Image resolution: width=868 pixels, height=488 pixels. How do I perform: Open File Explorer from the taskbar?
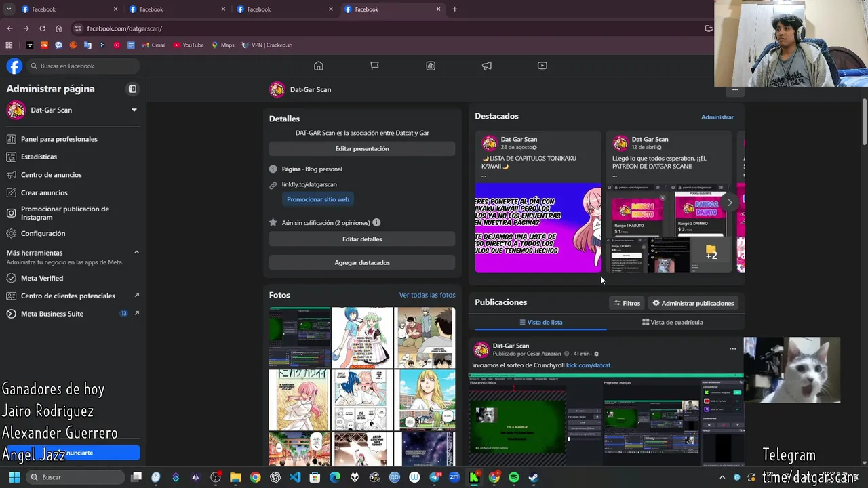tap(235, 477)
